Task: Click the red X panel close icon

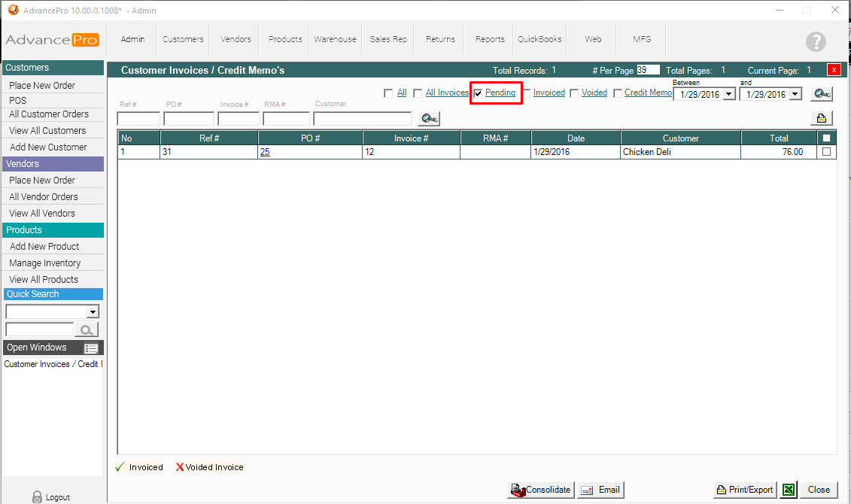Action: [833, 70]
